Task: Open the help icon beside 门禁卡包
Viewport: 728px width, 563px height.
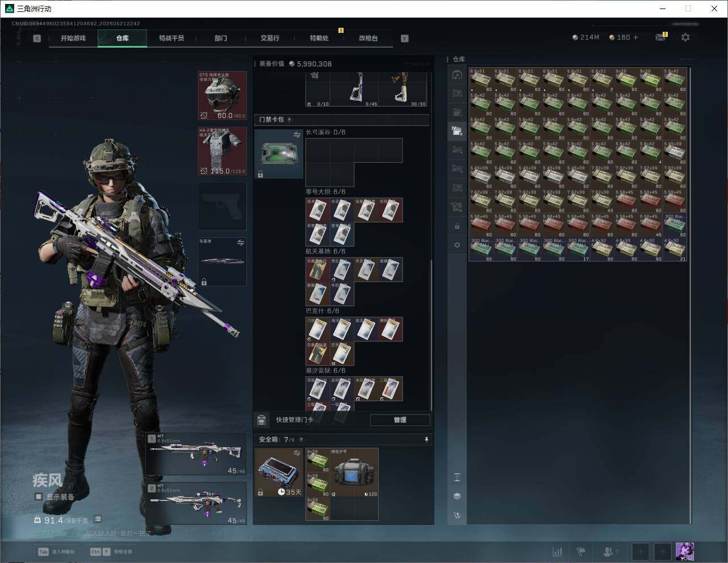Action: [x=289, y=120]
